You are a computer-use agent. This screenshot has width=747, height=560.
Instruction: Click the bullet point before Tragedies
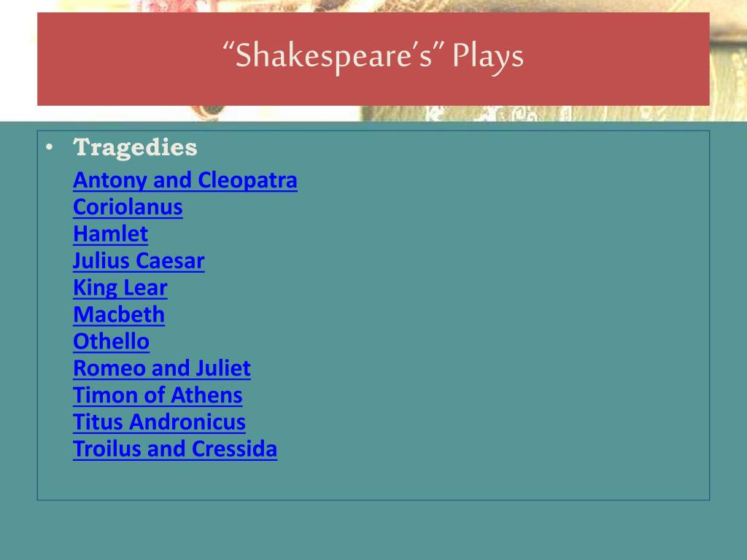click(48, 147)
